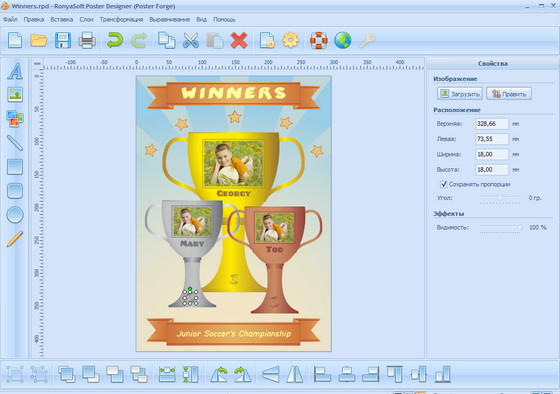
Task: Click the Загрузить image button
Action: (x=460, y=94)
